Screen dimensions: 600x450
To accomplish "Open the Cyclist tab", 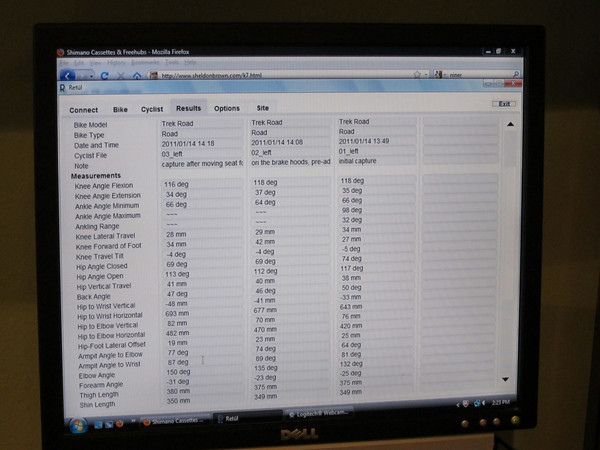I will coord(152,109).
